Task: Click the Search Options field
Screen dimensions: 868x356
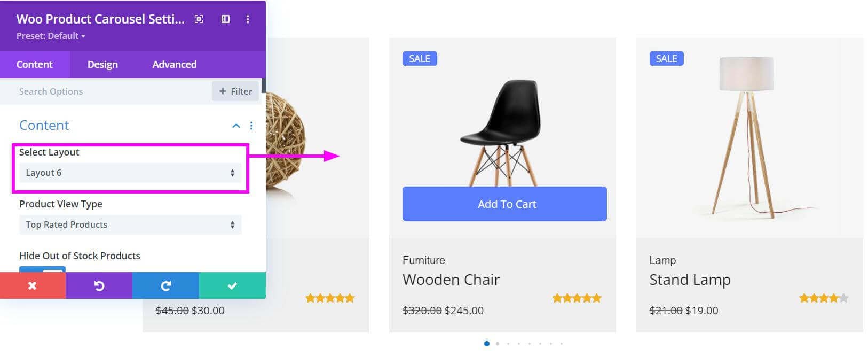Action: point(112,91)
